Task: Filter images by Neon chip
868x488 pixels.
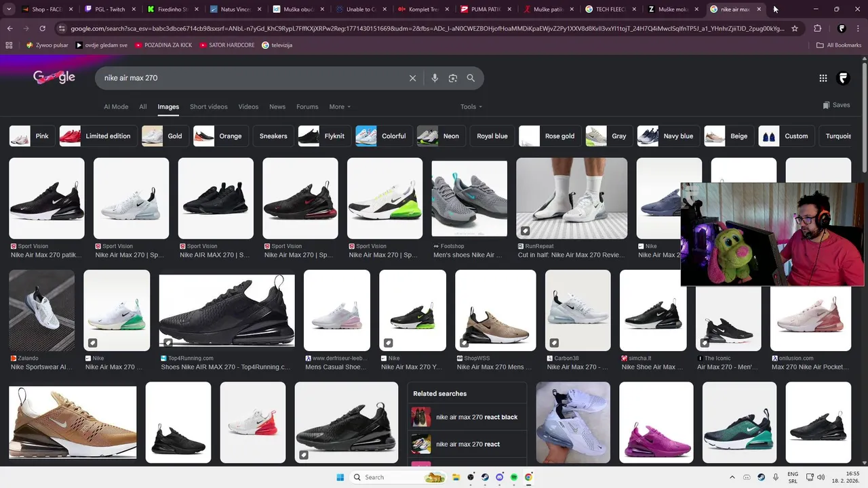Action: tap(441, 136)
